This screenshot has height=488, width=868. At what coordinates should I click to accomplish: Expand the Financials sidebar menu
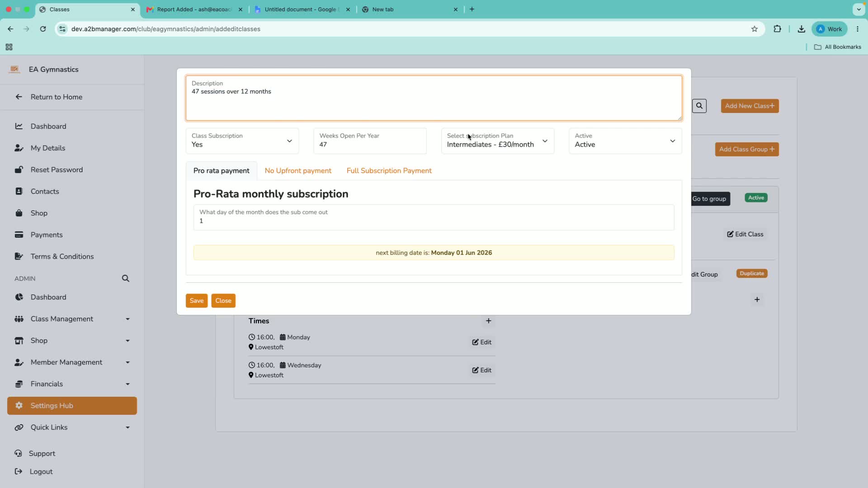point(72,384)
